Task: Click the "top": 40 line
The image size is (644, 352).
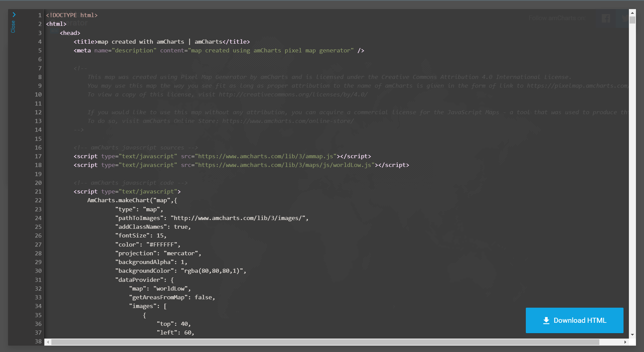Action: point(174,324)
